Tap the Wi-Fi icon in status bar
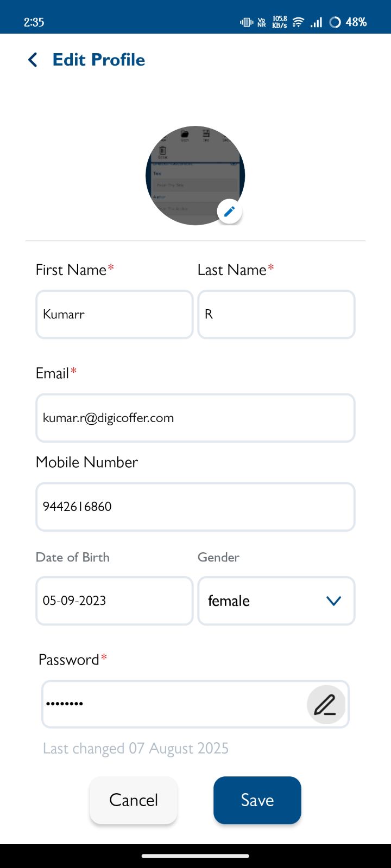 pyautogui.click(x=298, y=22)
